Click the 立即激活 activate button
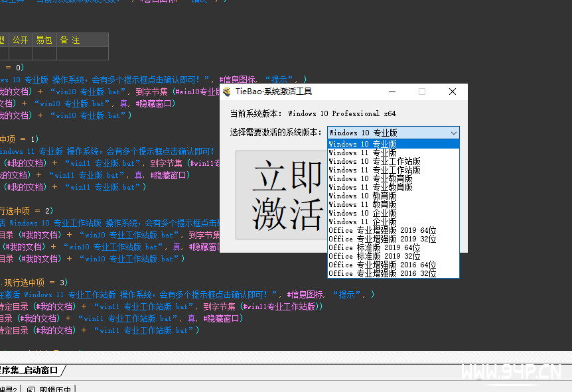This screenshot has height=392, width=572. click(281, 195)
